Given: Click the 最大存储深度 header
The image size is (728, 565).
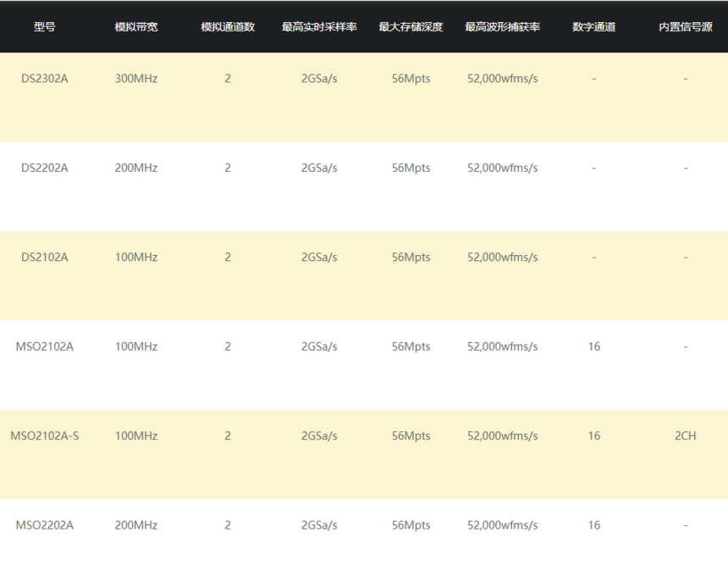Looking at the screenshot, I should pyautogui.click(x=411, y=27).
